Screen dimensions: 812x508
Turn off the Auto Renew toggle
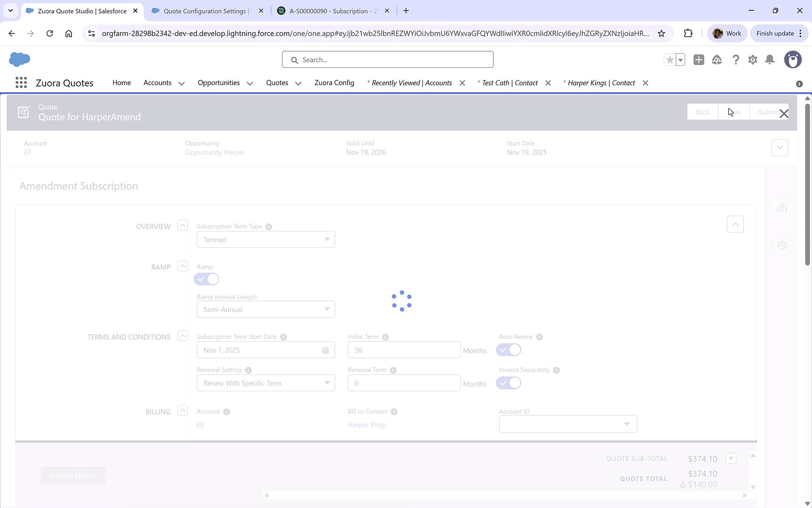point(508,350)
